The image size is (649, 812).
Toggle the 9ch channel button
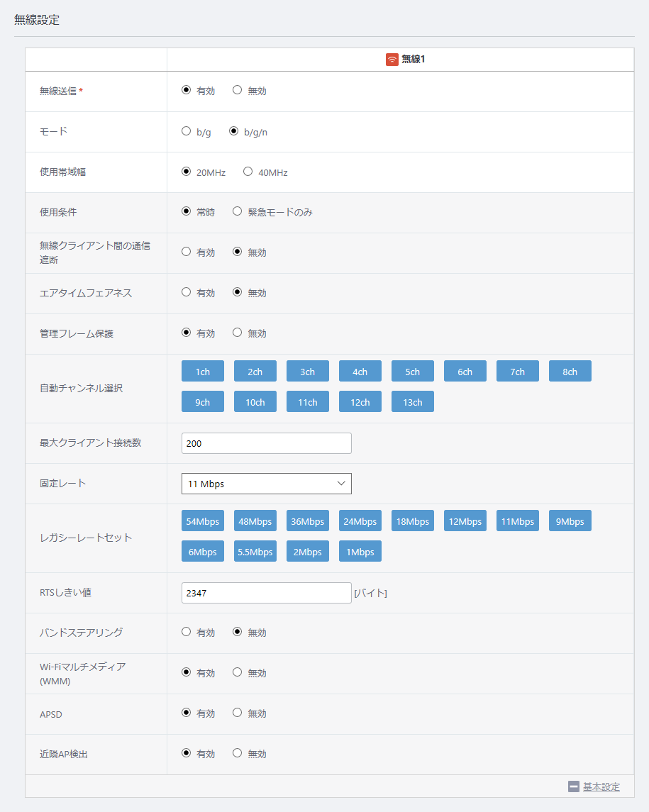pos(203,402)
